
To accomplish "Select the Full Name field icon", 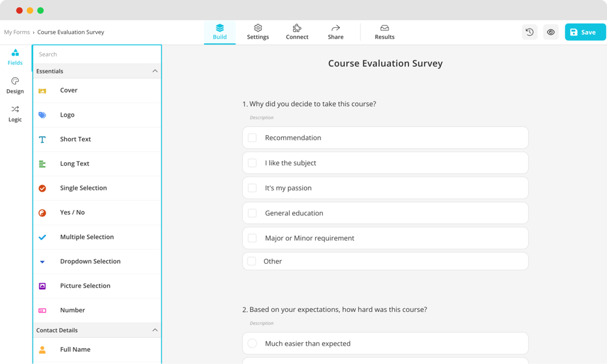I will 42,349.
